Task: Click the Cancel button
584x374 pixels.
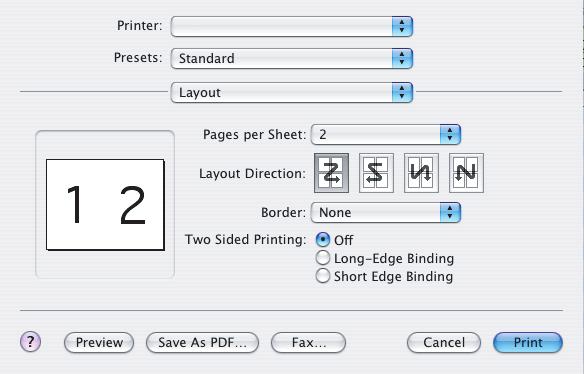Action: point(444,342)
